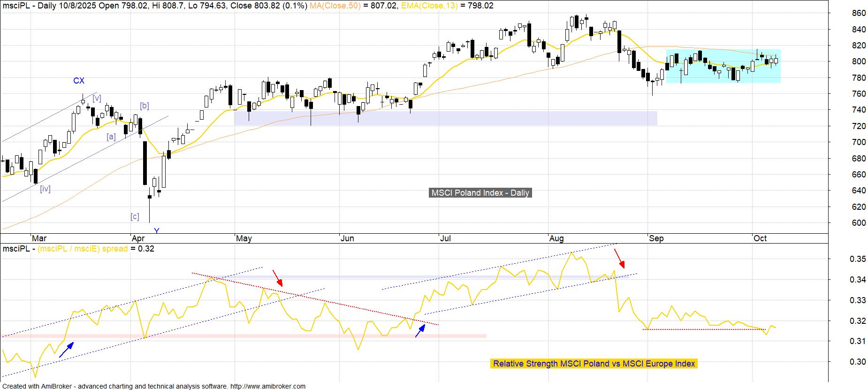Click the lavender support zone rectangle
The width and height of the screenshot is (868, 390).
pos(445,118)
